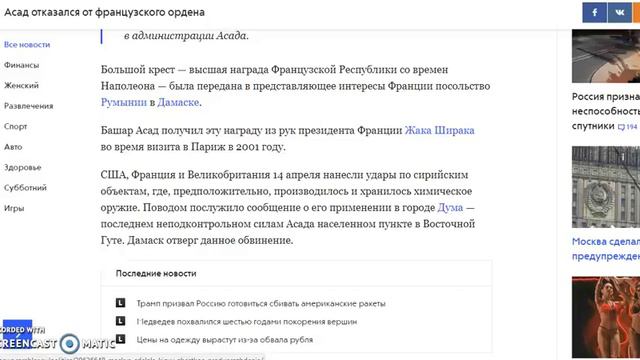Follow the Дамаске link
Image resolution: width=640 pixels, height=360 pixels.
(x=178, y=102)
